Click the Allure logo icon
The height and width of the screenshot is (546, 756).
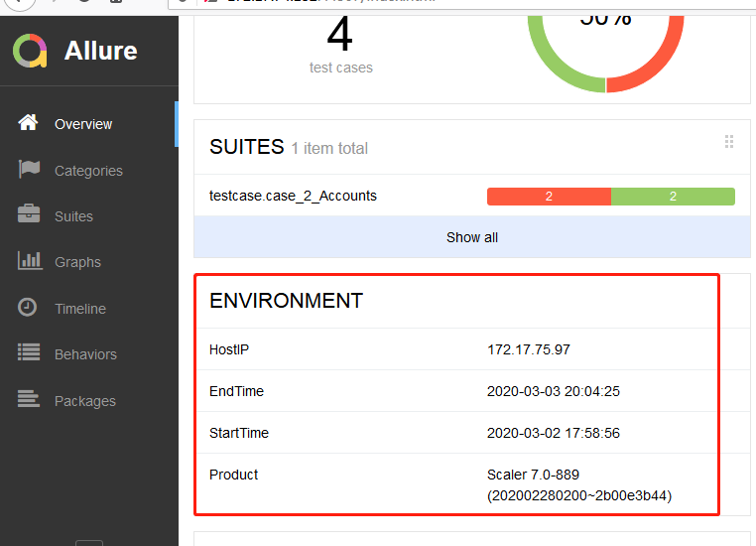30,50
